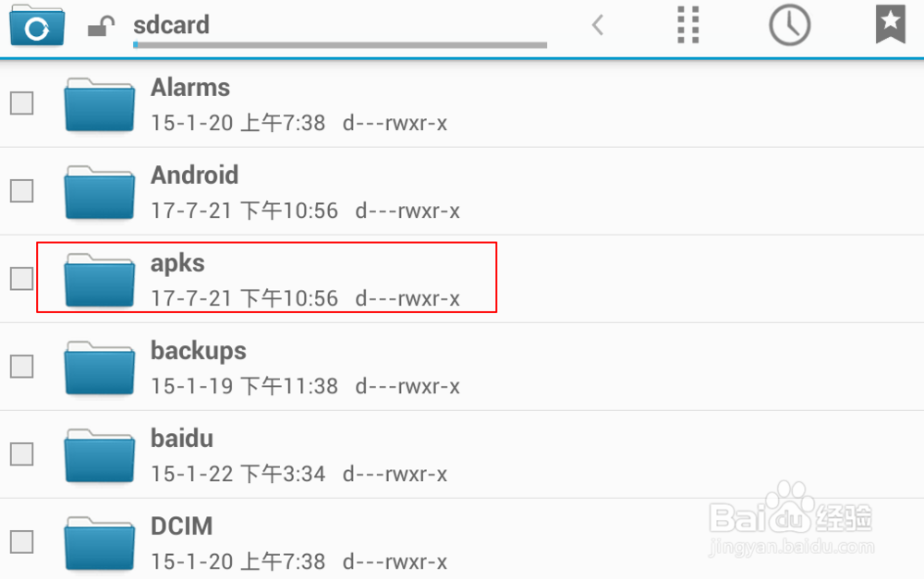924x579 pixels.
Task: Open the baidu folder entry
Action: pyautogui.click(x=462, y=454)
